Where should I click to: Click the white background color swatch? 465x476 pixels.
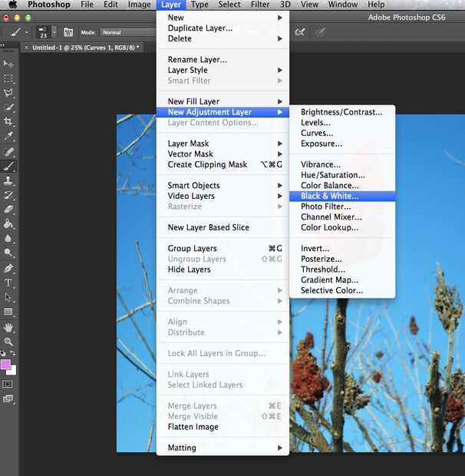(12, 371)
